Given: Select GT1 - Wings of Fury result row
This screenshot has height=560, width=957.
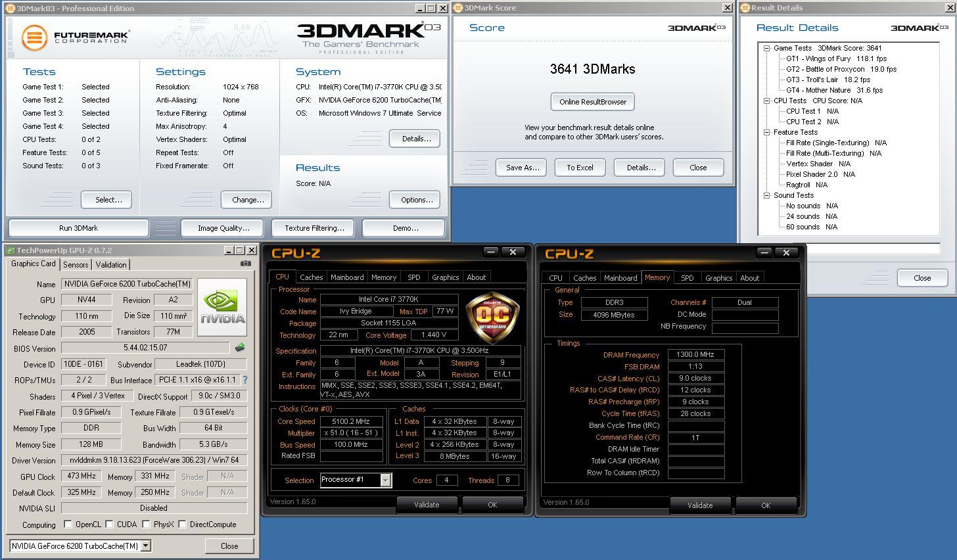Looking at the screenshot, I should (836, 58).
